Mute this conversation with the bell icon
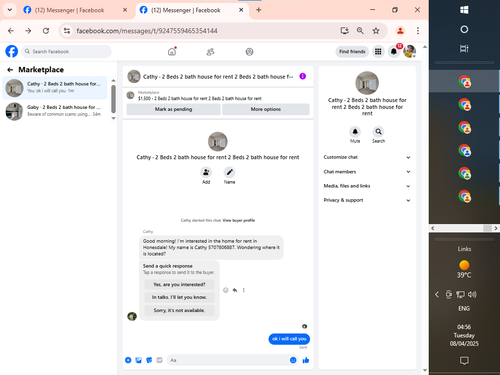Viewport: 500px width, 375px height. click(x=355, y=132)
